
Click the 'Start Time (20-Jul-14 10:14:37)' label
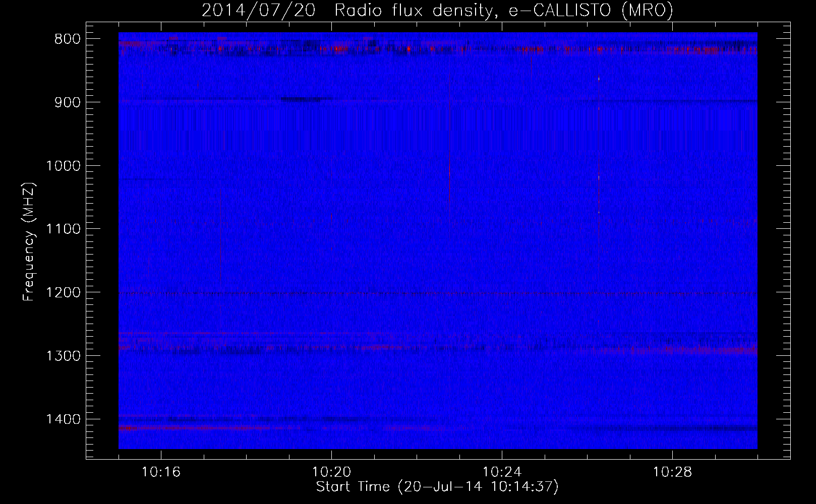[437, 487]
